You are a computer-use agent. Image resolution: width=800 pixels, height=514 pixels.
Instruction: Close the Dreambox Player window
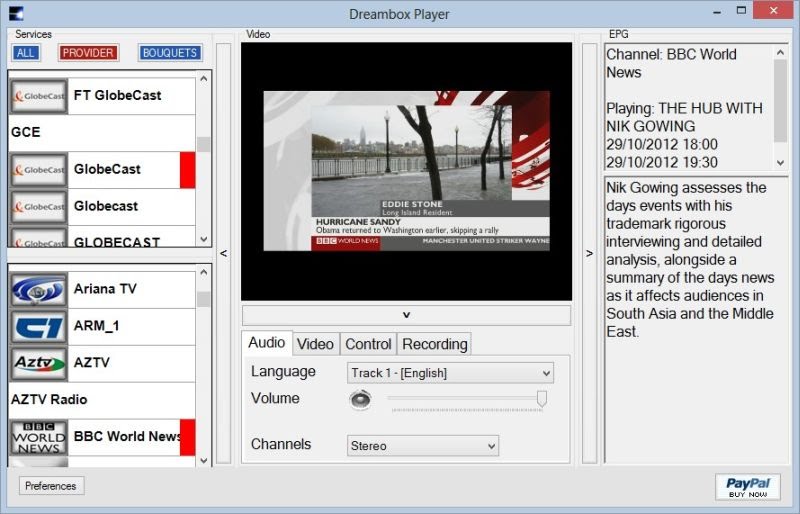point(773,11)
